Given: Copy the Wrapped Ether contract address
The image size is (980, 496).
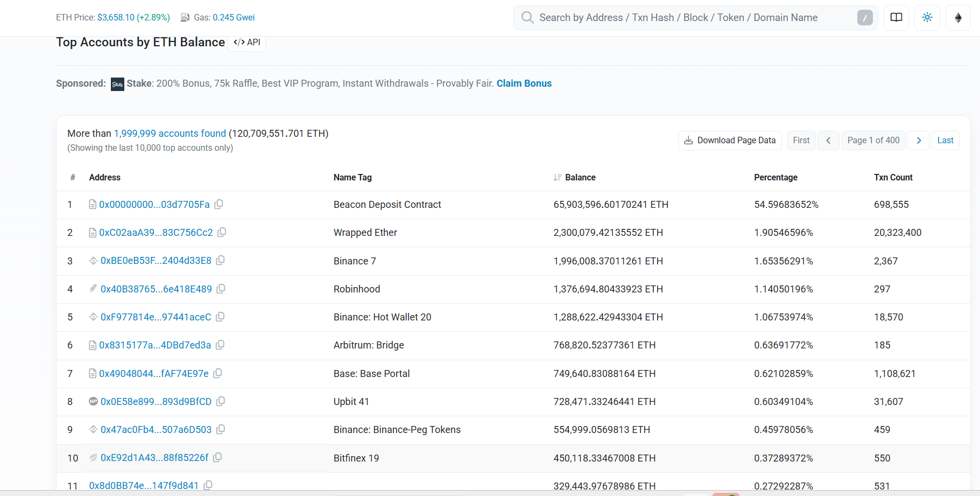Looking at the screenshot, I should (222, 232).
